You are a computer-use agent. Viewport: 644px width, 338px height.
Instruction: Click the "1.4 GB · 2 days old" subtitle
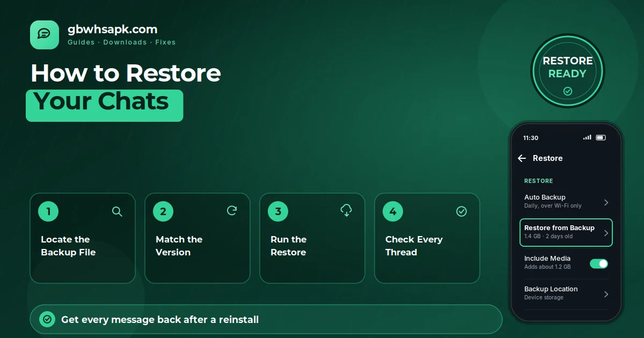pyautogui.click(x=548, y=237)
